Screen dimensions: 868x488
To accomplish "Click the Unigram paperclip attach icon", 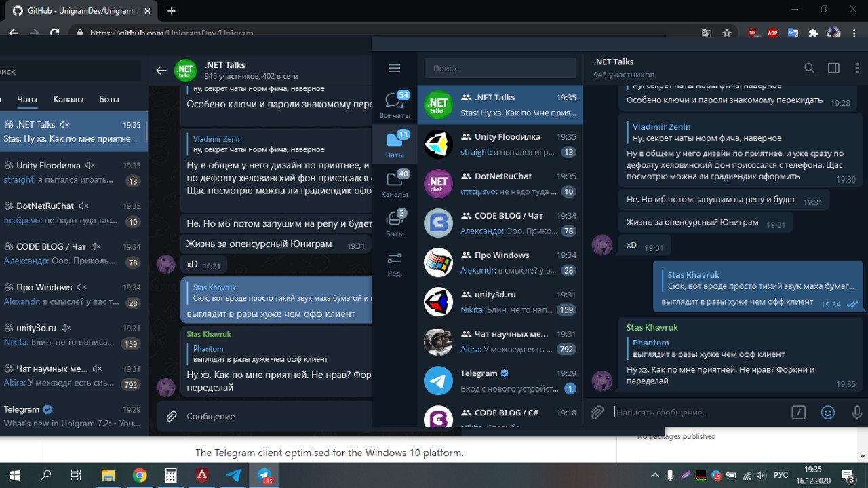I will click(172, 416).
